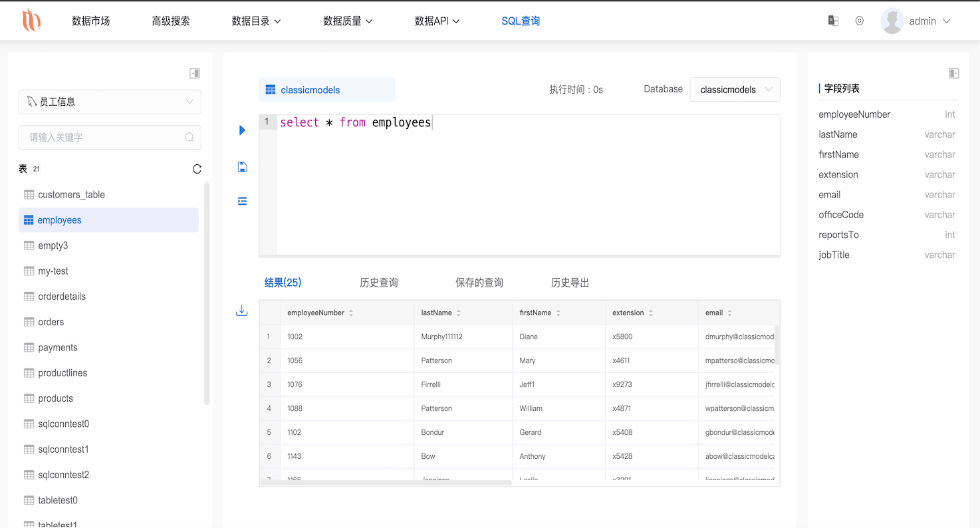The width and height of the screenshot is (980, 528).
Task: Sort by firstName column
Action: click(558, 313)
